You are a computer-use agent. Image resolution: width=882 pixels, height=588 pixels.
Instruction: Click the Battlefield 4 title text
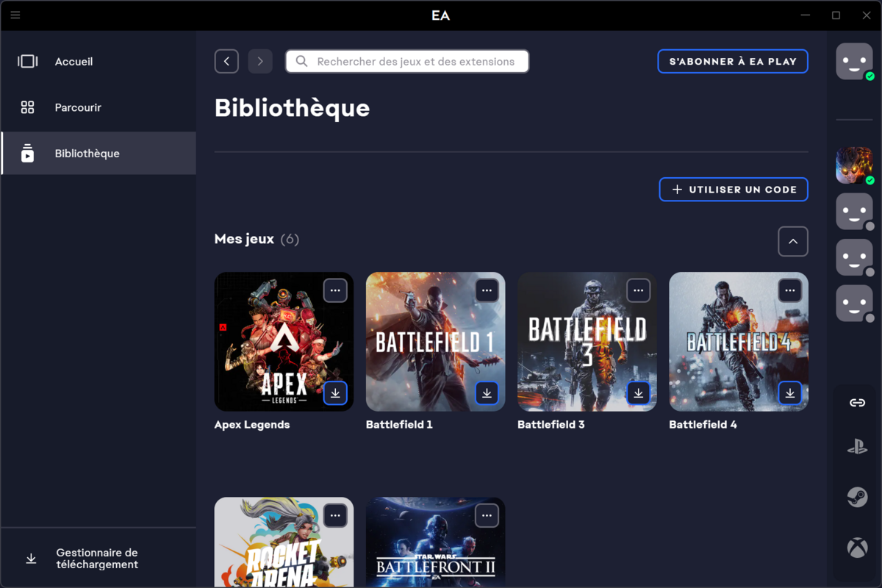point(703,425)
